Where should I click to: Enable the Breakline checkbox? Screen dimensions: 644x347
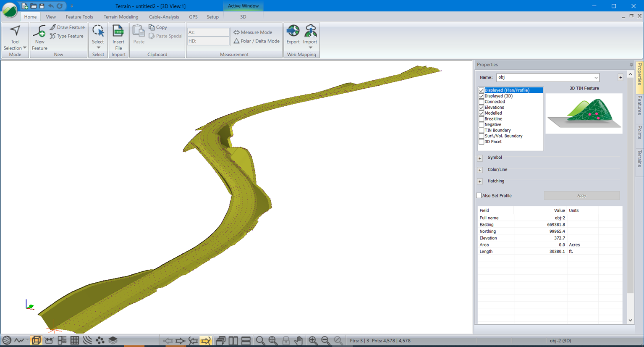click(x=482, y=119)
